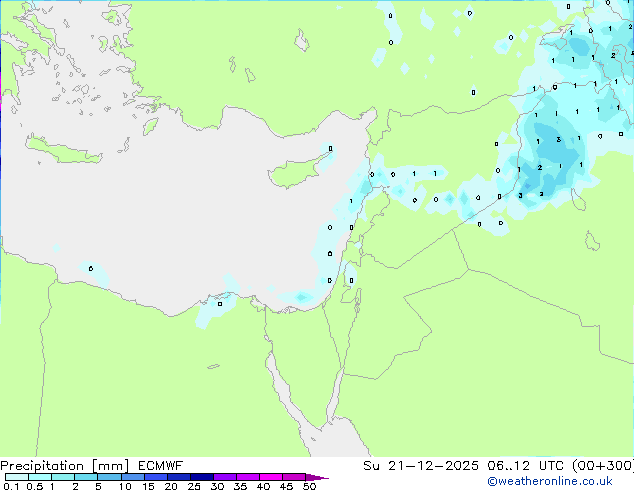Click the '50' legend value label

[x=309, y=486]
